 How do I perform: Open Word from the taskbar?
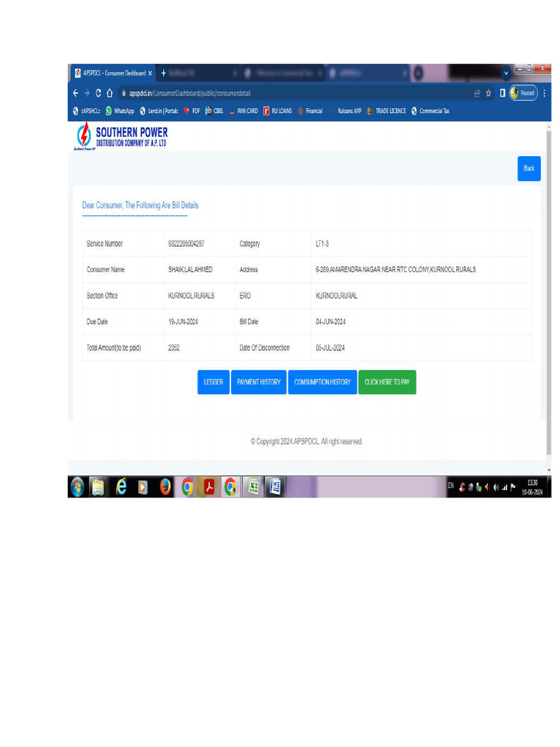(x=275, y=487)
